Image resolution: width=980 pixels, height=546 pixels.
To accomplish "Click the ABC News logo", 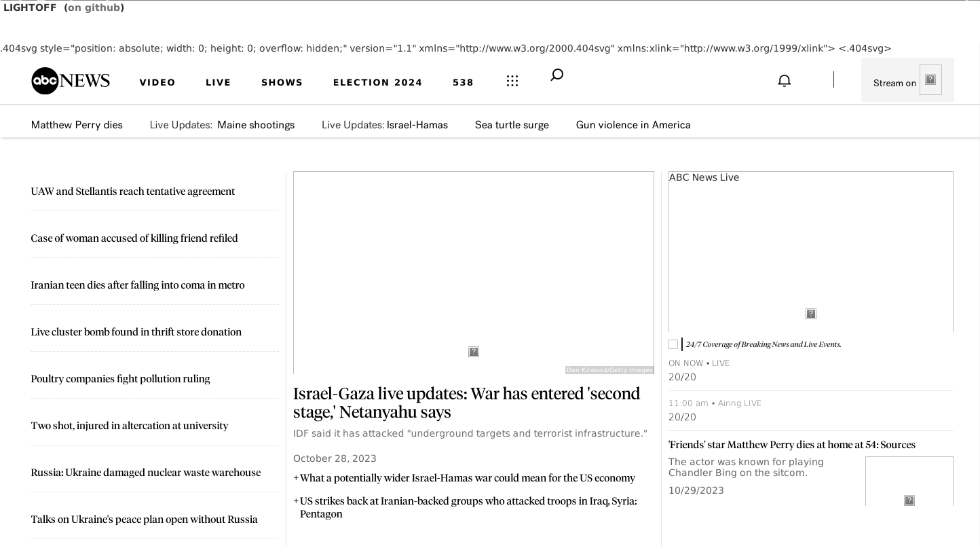I will [71, 81].
